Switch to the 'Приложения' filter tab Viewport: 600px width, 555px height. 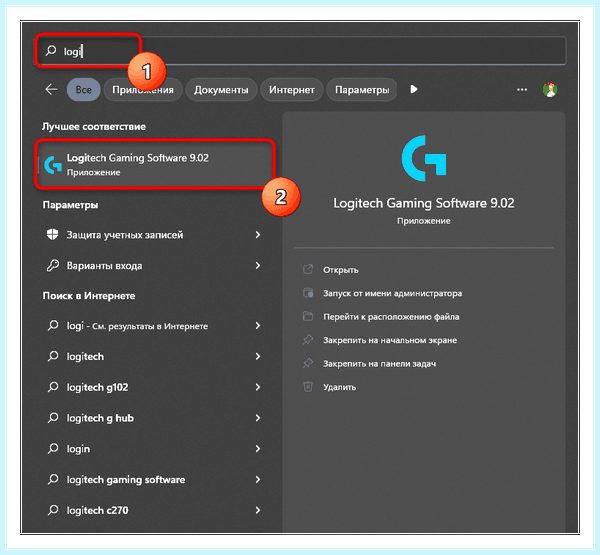tap(143, 90)
